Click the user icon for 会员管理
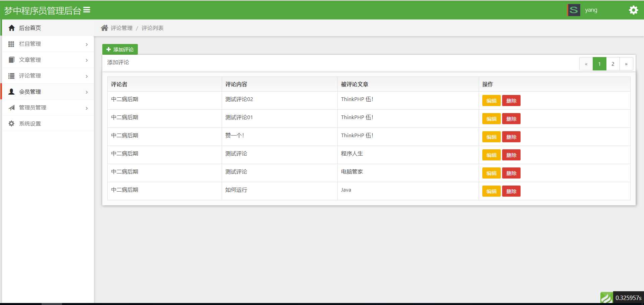Image resolution: width=644 pixels, height=305 pixels. click(x=11, y=92)
